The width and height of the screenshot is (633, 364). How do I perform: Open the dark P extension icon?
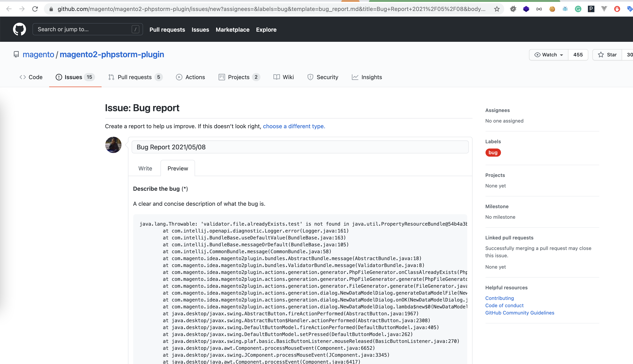(591, 9)
